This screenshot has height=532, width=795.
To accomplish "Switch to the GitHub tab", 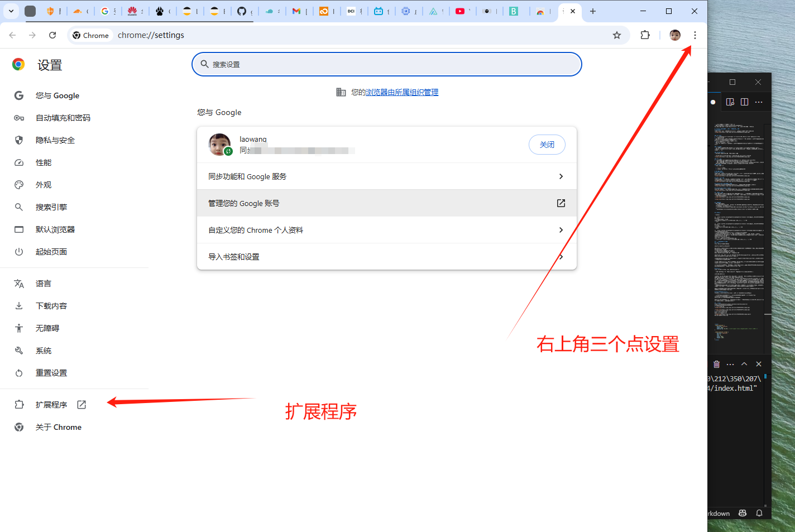I will pyautogui.click(x=242, y=11).
